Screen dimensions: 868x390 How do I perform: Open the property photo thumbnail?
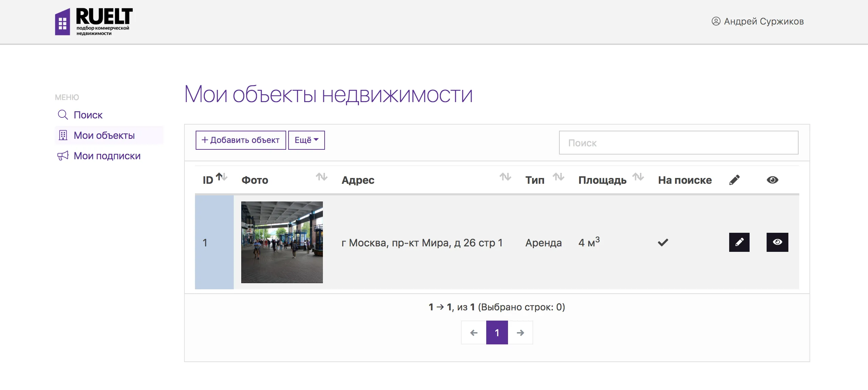pyautogui.click(x=282, y=242)
